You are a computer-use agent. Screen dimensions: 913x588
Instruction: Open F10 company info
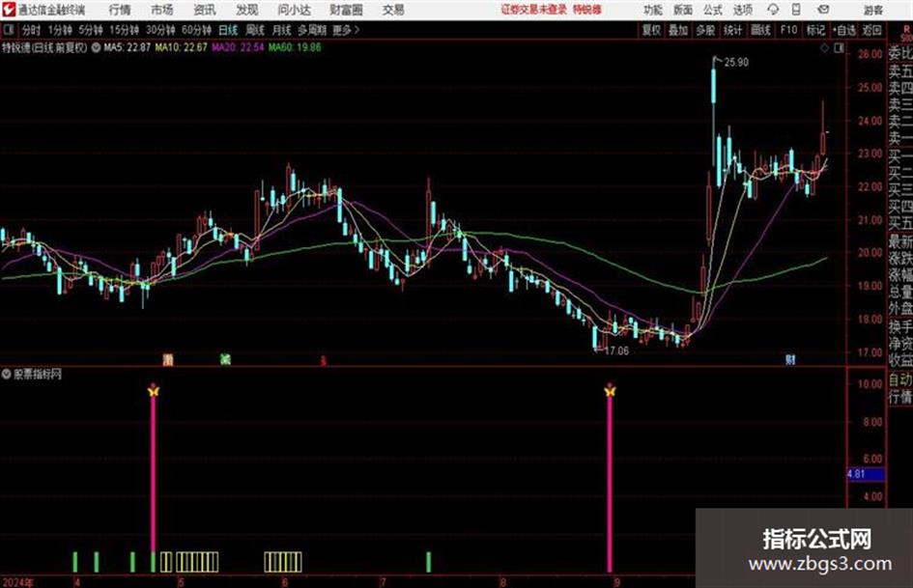tap(788, 30)
